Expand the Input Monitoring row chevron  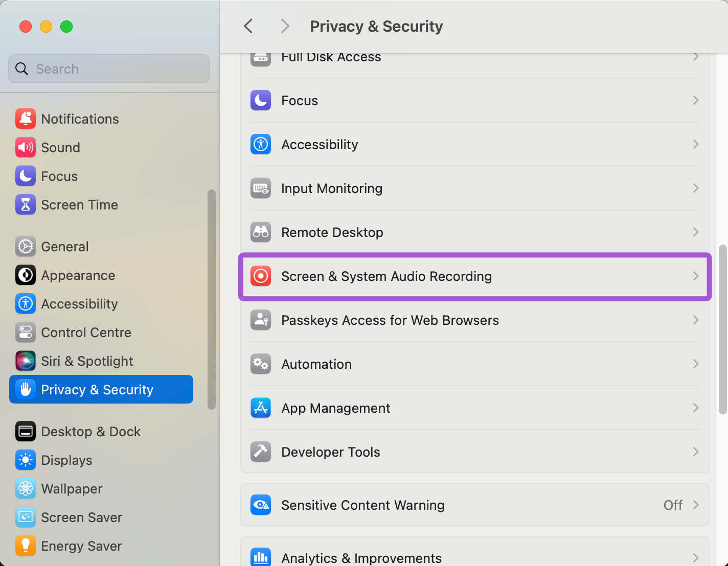[x=696, y=188]
